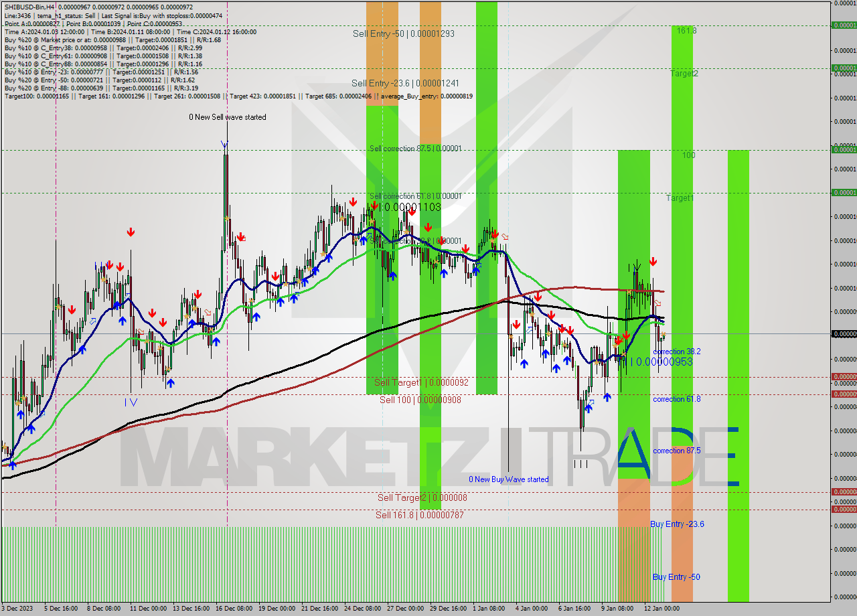Click the '161.8' fib level label
Viewport: 857px width, 616px height.
(686, 31)
